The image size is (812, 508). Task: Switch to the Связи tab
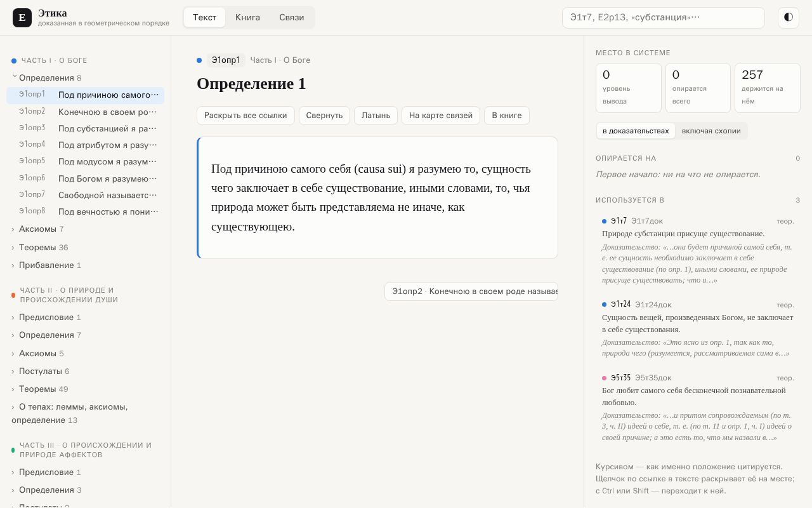pos(292,18)
